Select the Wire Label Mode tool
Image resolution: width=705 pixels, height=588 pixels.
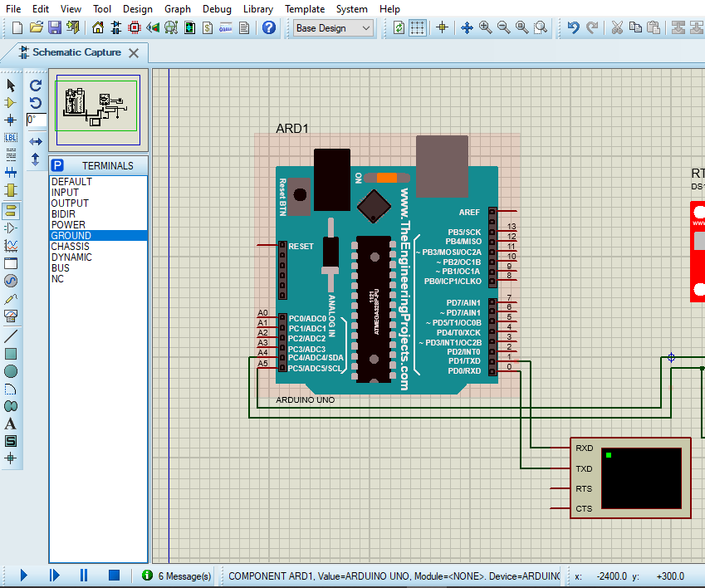tap(9, 137)
